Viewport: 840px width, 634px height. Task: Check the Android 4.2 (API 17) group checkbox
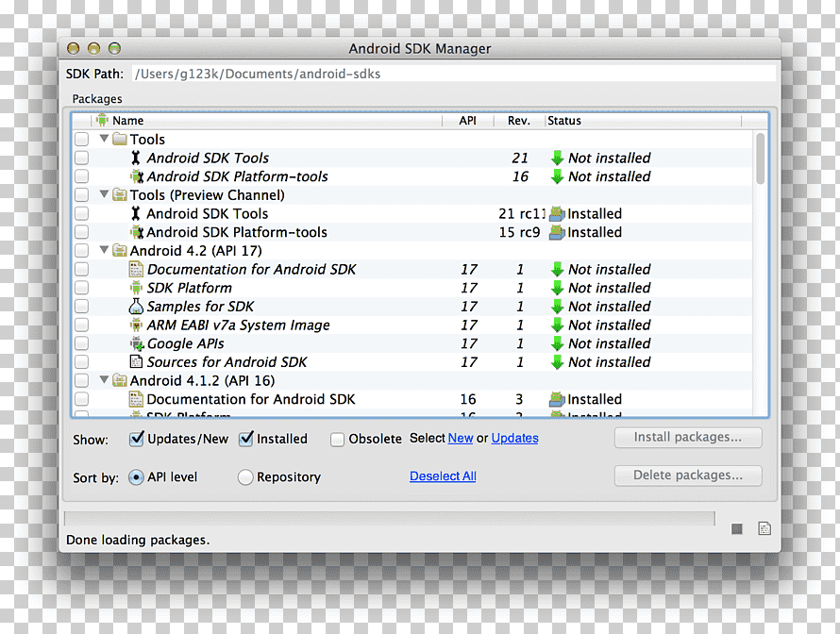pyautogui.click(x=81, y=251)
